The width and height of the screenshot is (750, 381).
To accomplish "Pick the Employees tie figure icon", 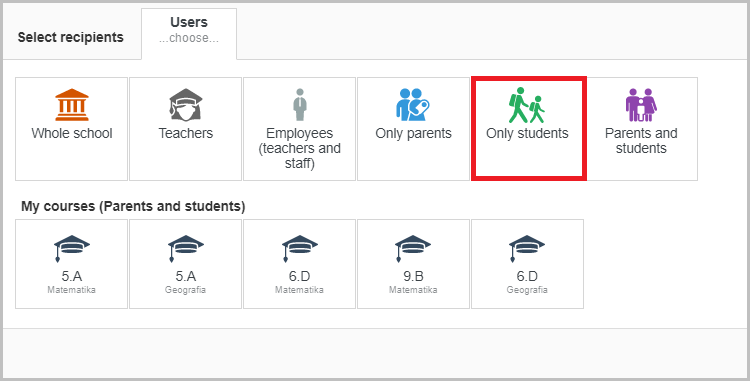I will (299, 105).
